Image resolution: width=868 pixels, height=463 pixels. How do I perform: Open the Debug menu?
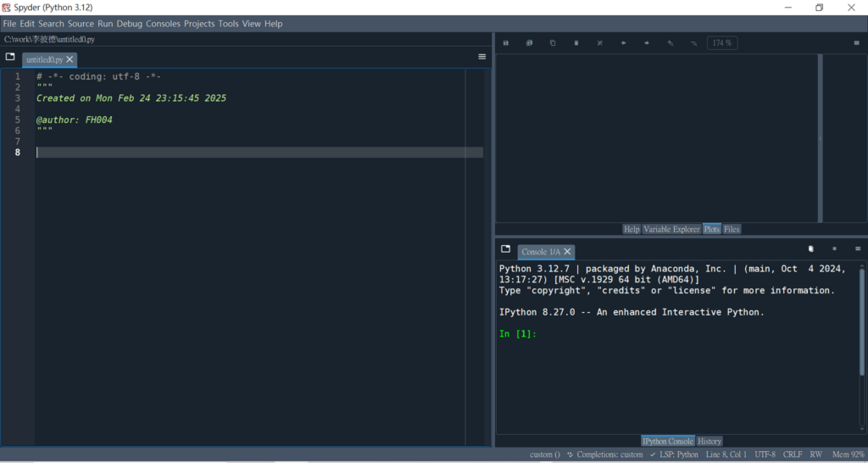click(x=129, y=24)
